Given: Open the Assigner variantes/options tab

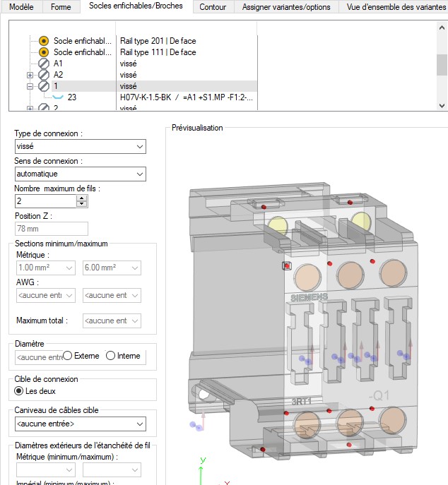Looking at the screenshot, I should point(285,7).
